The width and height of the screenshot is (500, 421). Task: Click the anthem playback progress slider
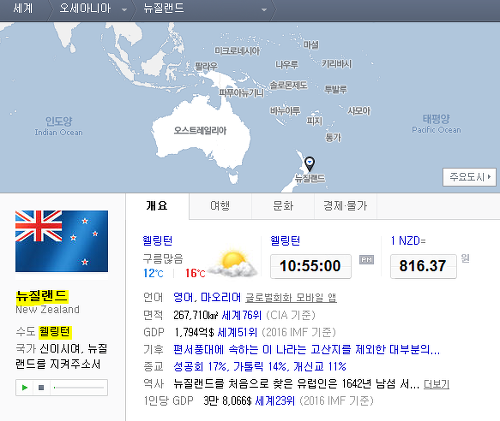(x=79, y=387)
